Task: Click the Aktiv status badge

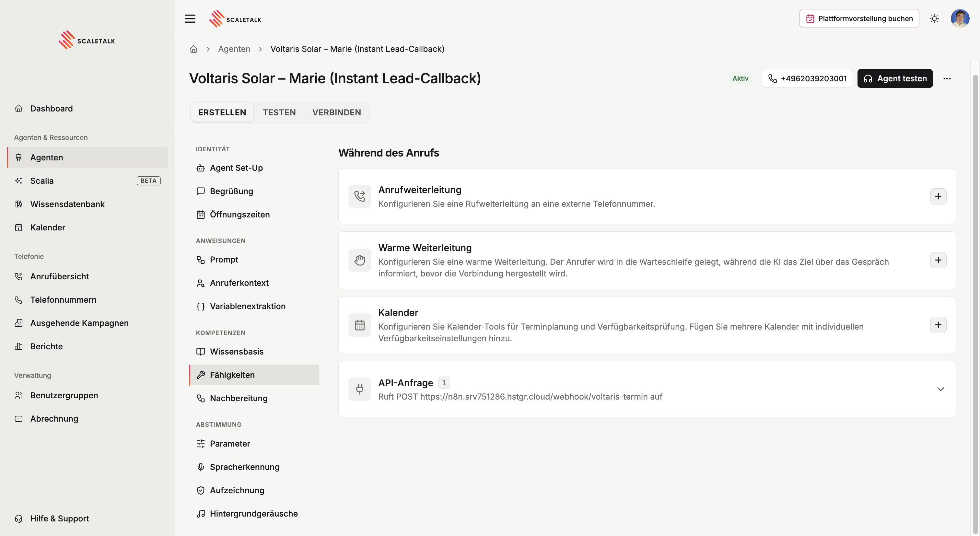Action: click(740, 78)
